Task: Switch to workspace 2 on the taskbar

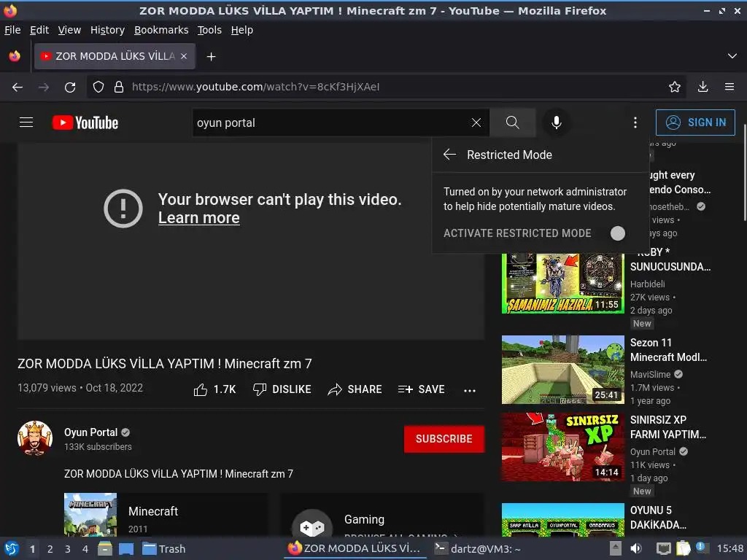Action: tap(50, 549)
